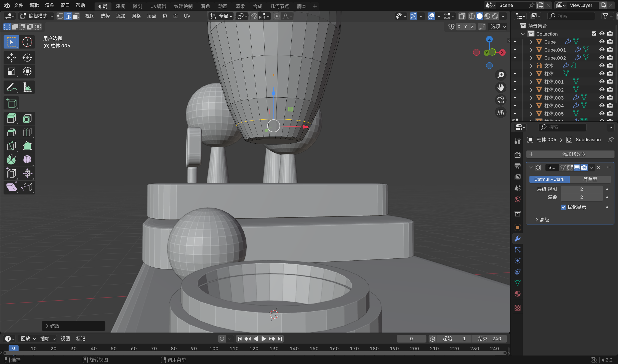The width and height of the screenshot is (618, 364).
Task: Open the 编辑模式 mode dropdown
Action: (x=36, y=16)
